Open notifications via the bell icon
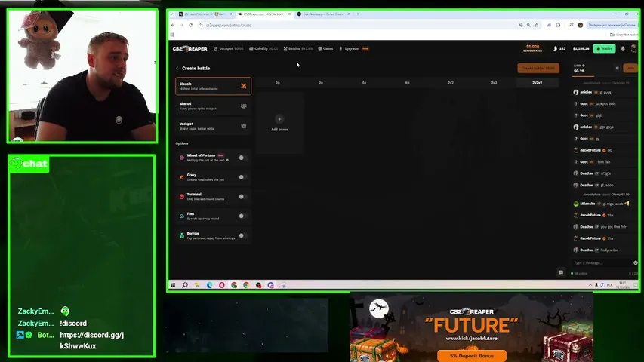 coord(623,48)
